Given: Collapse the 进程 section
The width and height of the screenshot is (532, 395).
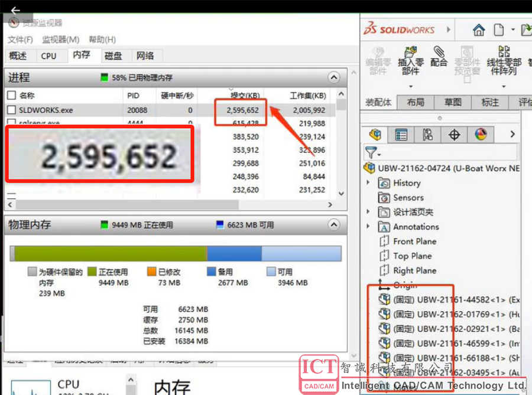Looking at the screenshot, I should (x=334, y=77).
